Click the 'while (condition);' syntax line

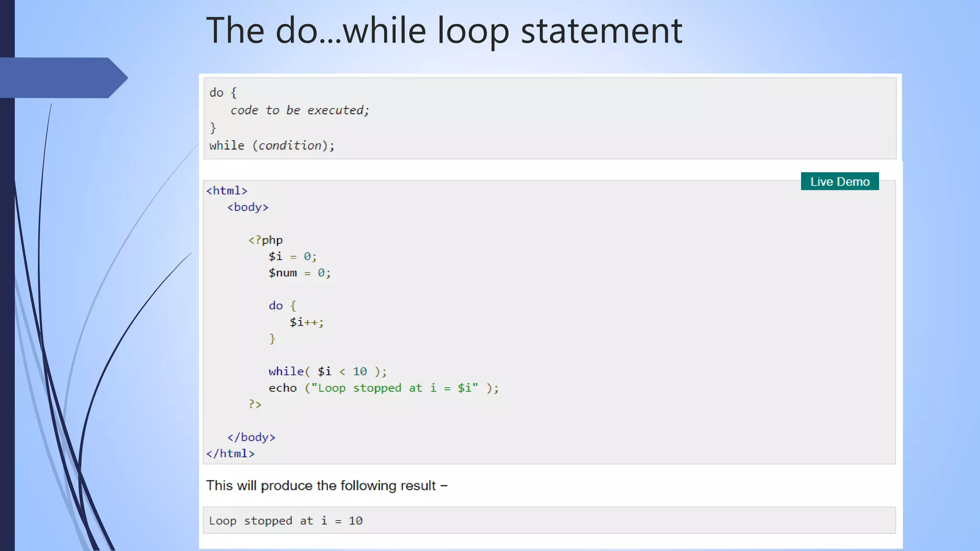272,145
